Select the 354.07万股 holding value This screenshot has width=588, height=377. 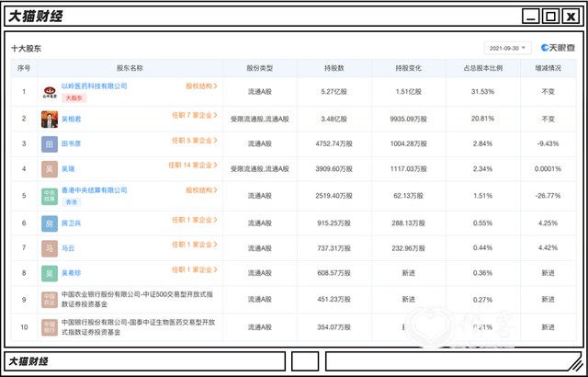click(x=334, y=327)
